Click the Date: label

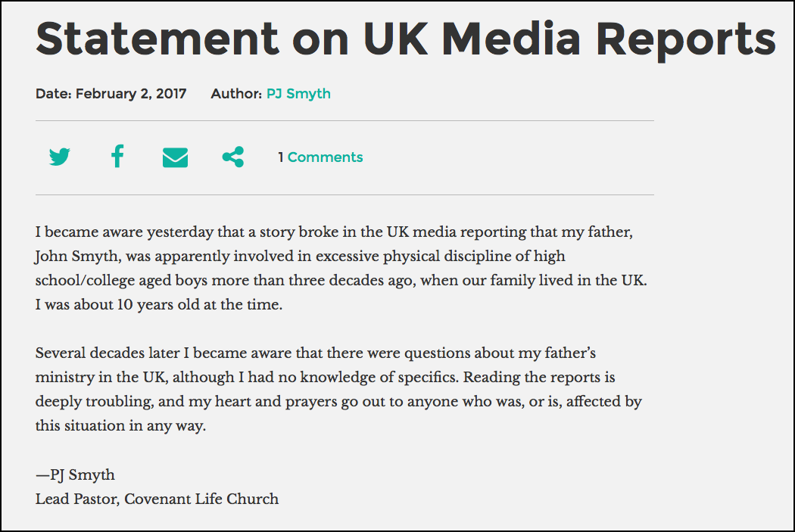tap(53, 94)
